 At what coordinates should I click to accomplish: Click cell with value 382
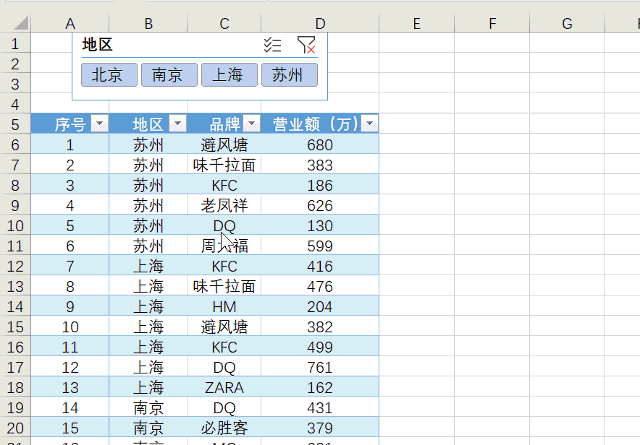pos(320,327)
